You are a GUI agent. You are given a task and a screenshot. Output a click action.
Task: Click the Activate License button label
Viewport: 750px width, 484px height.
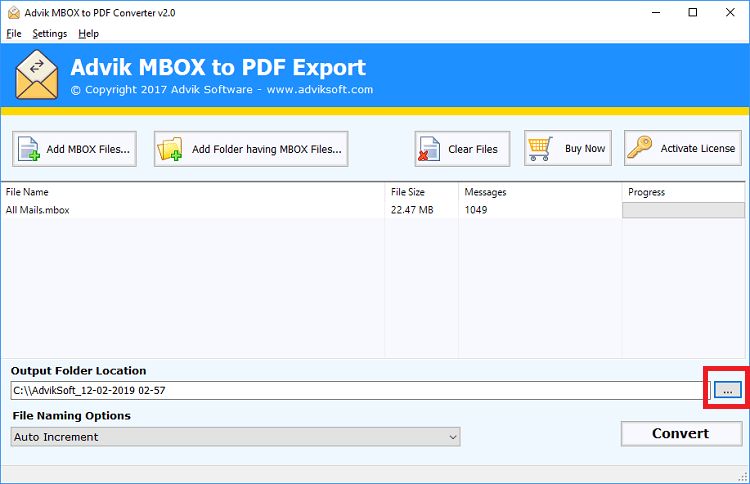[x=698, y=149]
